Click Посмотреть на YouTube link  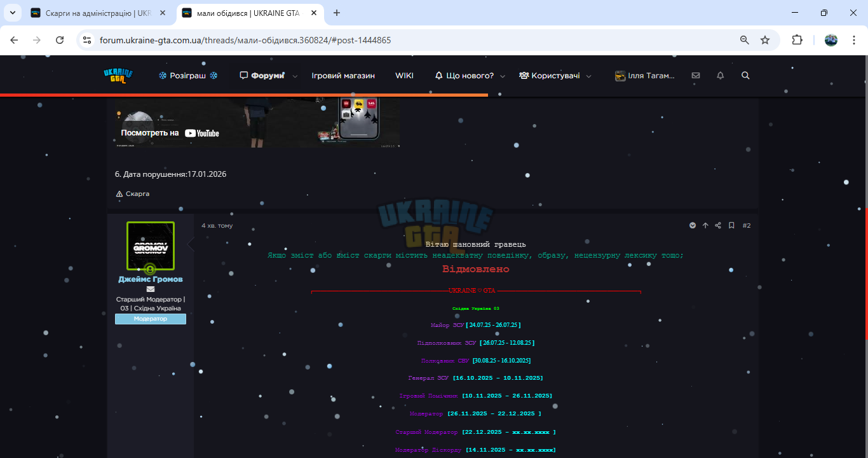click(170, 133)
